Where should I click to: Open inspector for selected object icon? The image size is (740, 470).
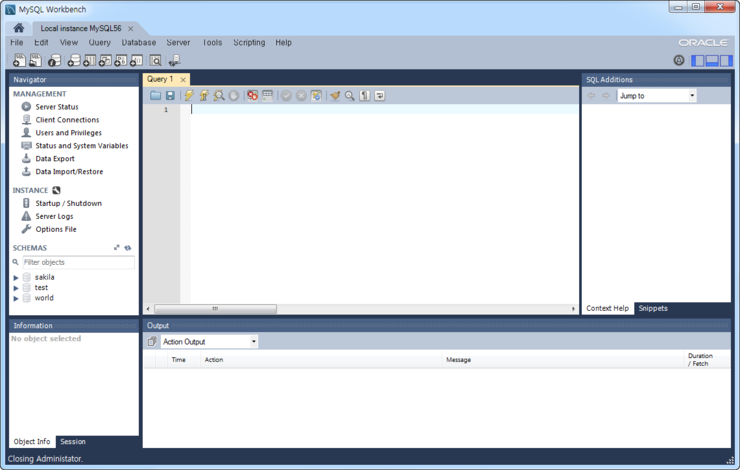click(x=54, y=60)
